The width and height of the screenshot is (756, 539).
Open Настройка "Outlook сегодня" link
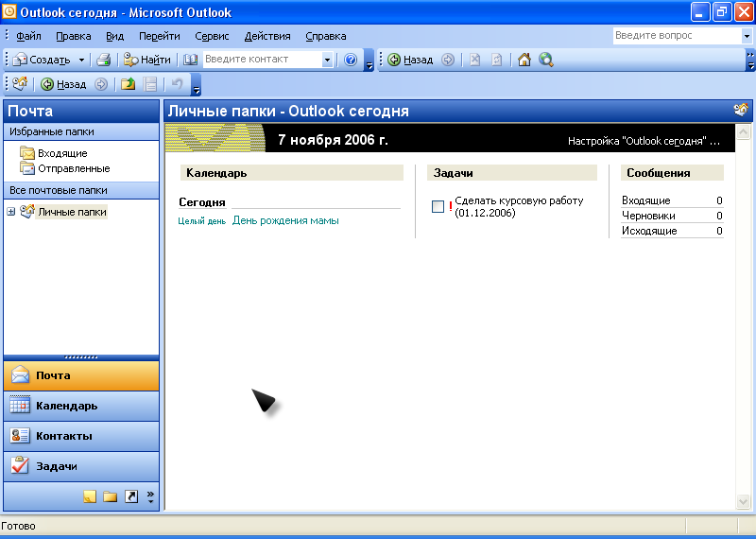click(x=644, y=141)
